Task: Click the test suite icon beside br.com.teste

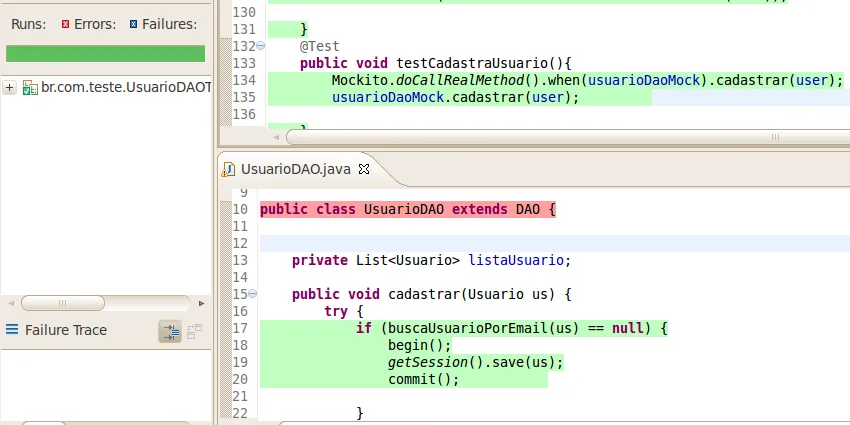Action: (x=30, y=88)
